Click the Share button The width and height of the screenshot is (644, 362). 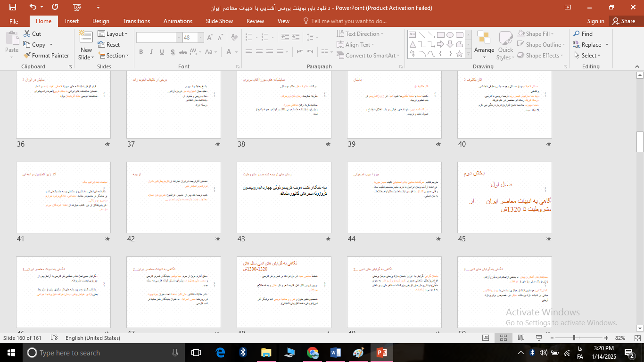click(x=624, y=21)
